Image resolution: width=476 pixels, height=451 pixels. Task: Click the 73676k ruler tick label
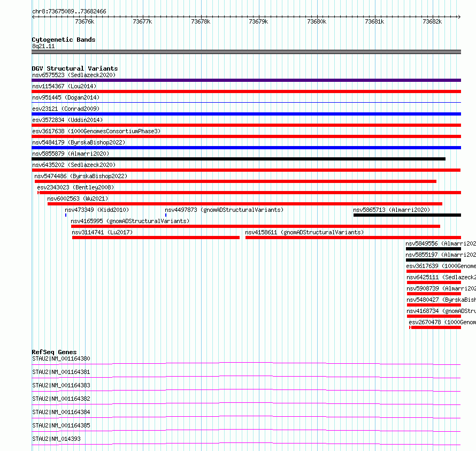85,22
